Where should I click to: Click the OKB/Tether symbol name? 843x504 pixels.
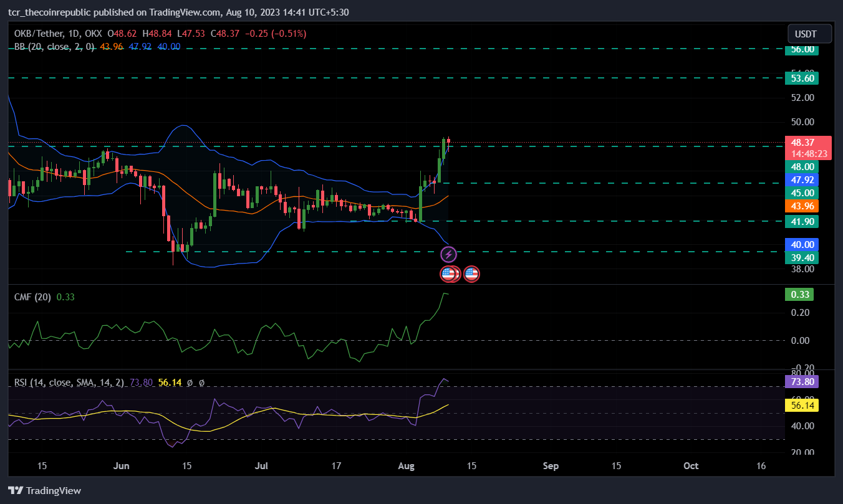point(40,33)
